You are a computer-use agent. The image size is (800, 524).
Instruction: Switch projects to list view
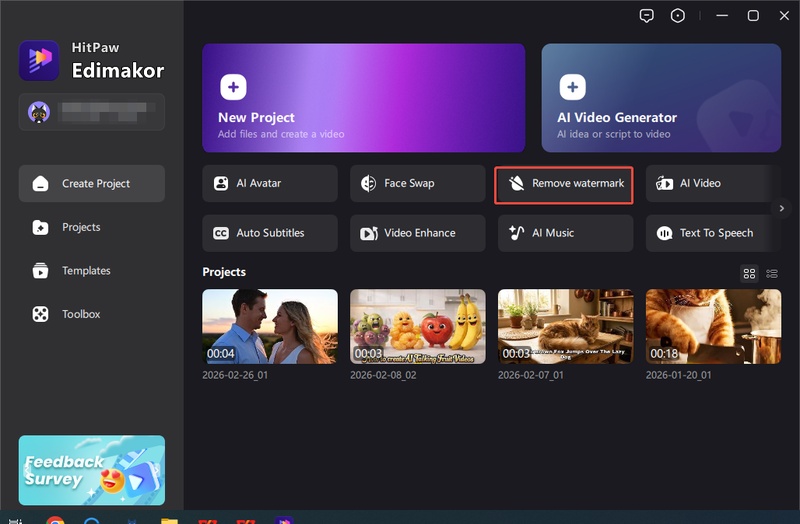(772, 273)
